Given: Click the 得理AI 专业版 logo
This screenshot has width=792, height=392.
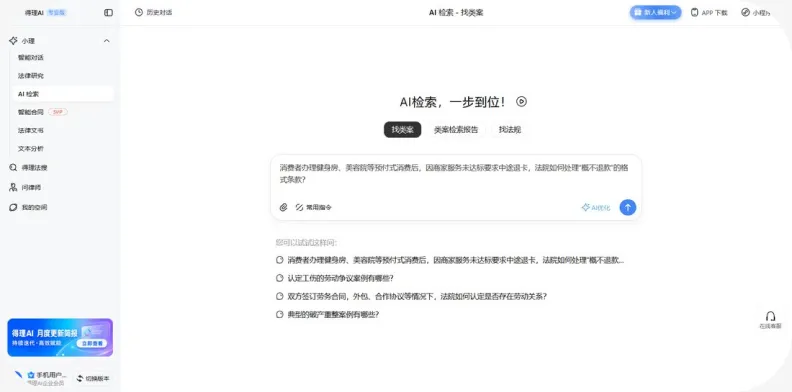Looking at the screenshot, I should point(45,13).
